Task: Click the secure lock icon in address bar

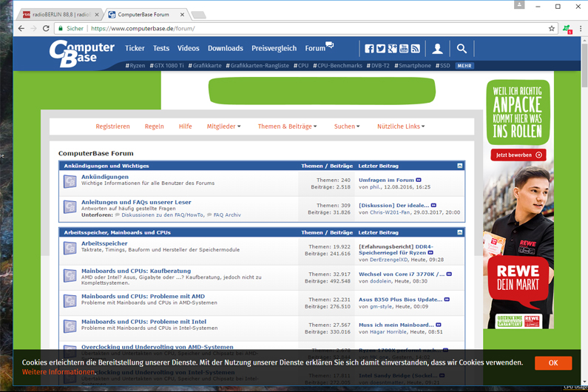Action: click(61, 29)
